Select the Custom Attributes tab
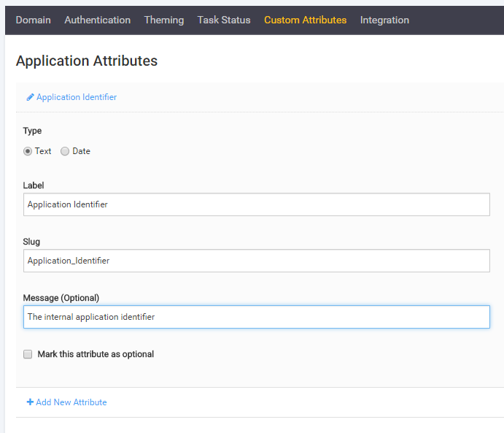This screenshot has width=504, height=433. [x=305, y=20]
